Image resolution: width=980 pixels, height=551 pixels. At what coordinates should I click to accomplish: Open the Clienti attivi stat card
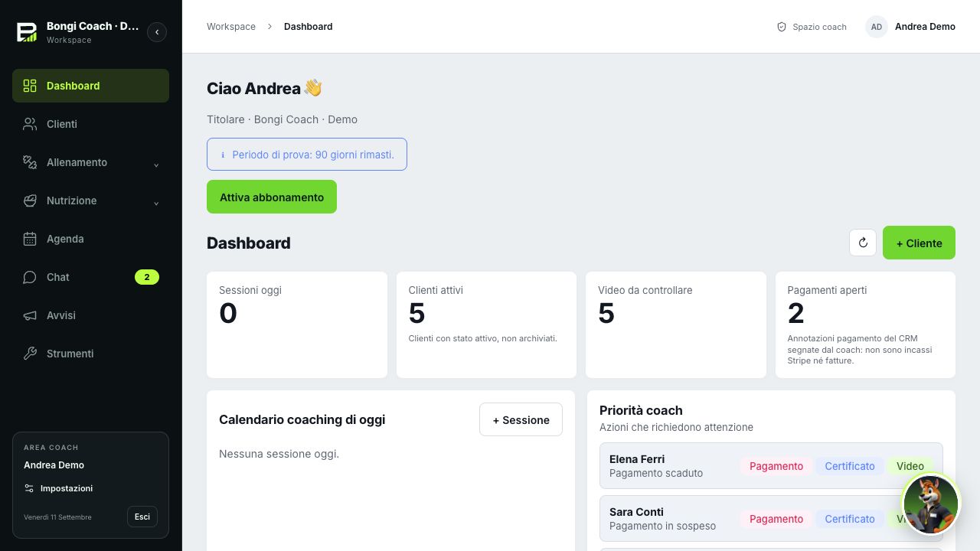point(486,324)
